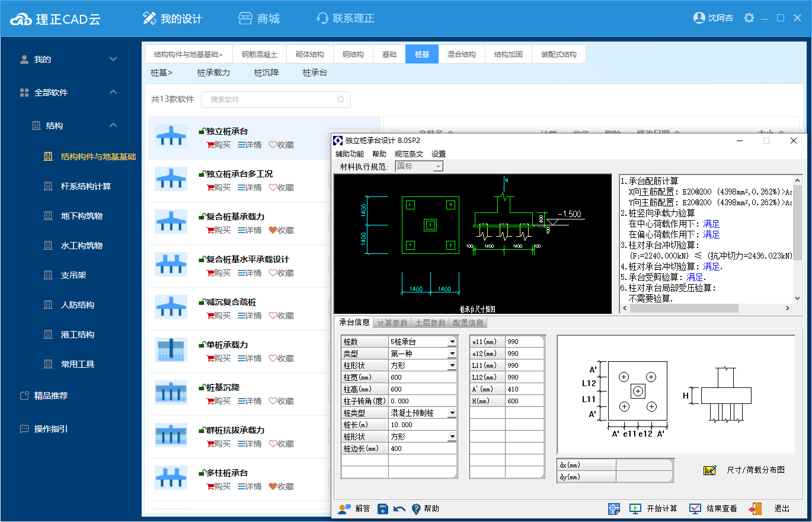Click the 独立桩承台 software thumbnail
Screen dimensions: 812x522
pyautogui.click(x=171, y=136)
